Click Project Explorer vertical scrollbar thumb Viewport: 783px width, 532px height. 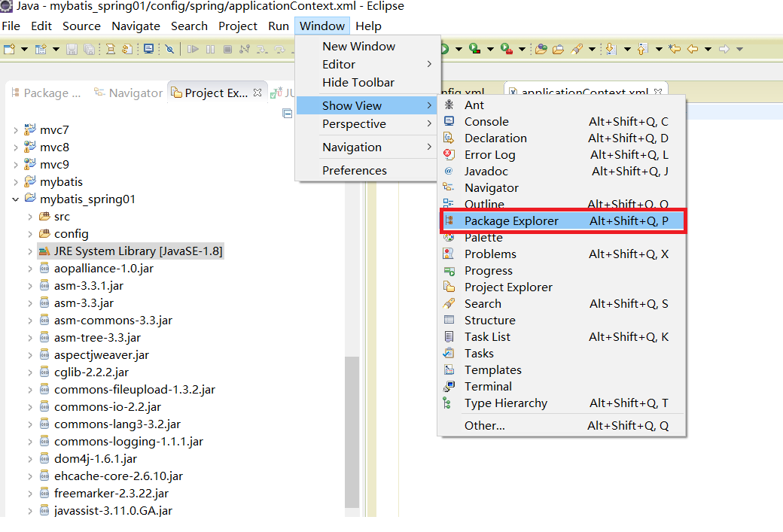[x=352, y=432]
